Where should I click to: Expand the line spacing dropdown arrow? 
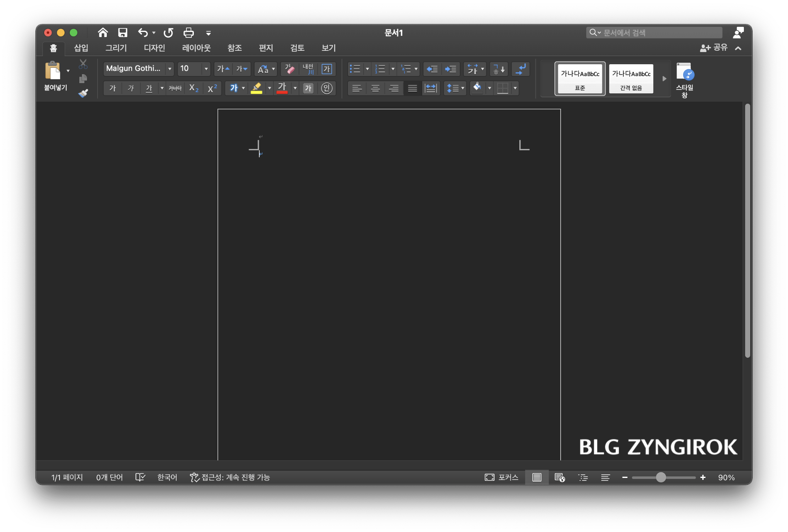pos(463,88)
